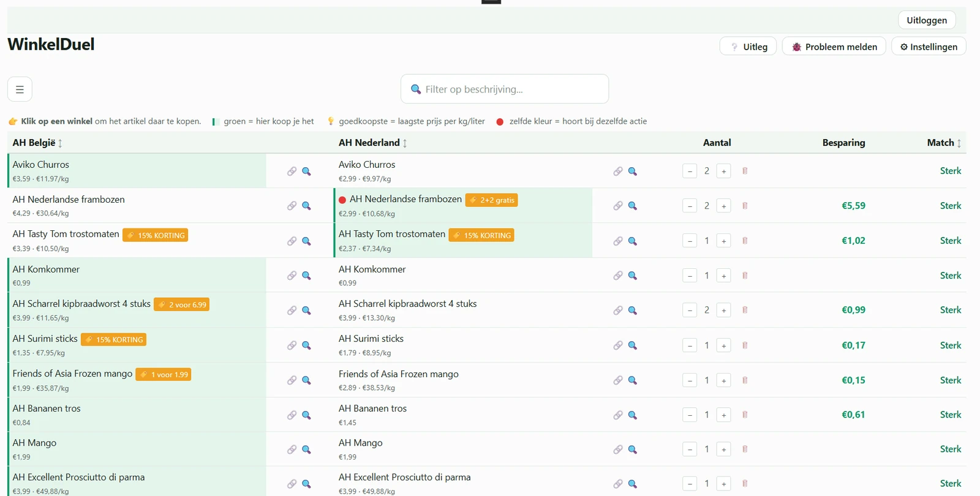Image resolution: width=980 pixels, height=496 pixels.
Task: Increase quantity of AH Excellent Prosciutto di parma
Action: click(x=723, y=484)
